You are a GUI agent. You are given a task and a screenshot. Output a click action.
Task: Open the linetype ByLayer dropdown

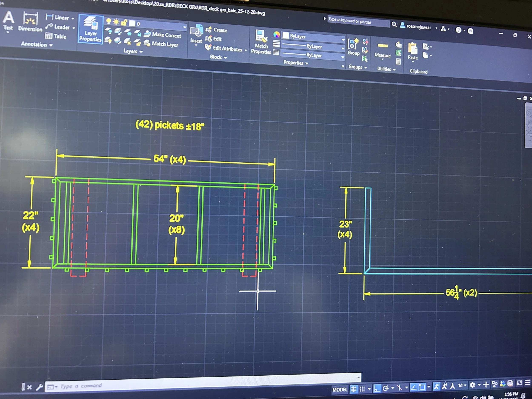[x=343, y=57]
